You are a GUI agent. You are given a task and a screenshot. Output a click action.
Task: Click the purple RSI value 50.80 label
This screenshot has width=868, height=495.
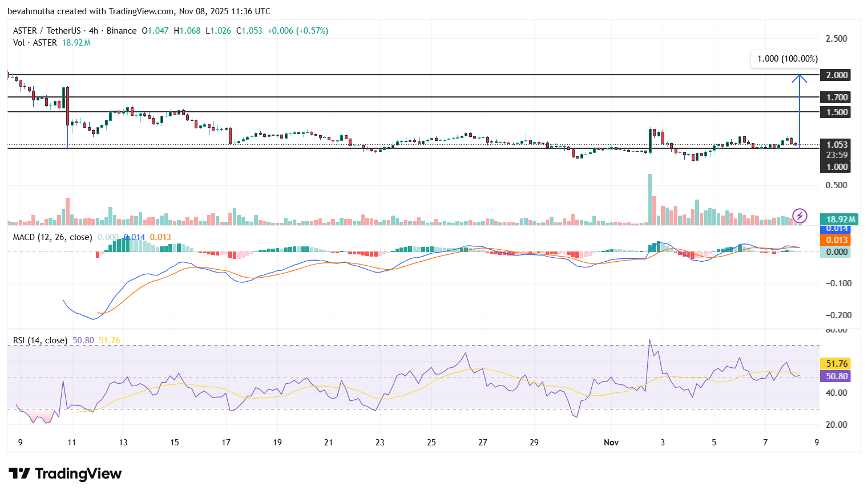pos(835,376)
